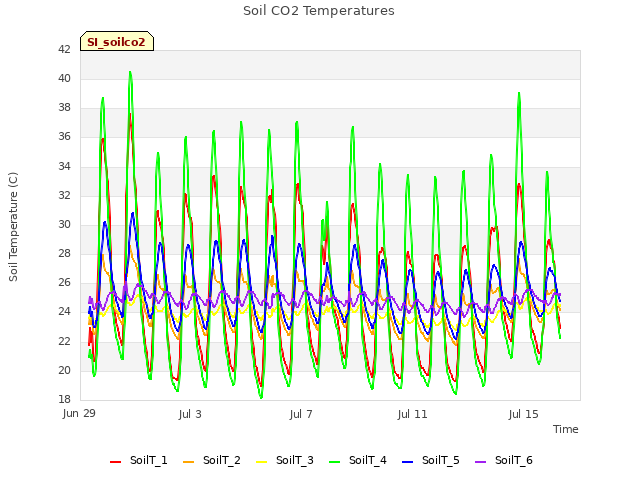Viewport: 640px width, 480px height.
Task: Click the 20 y-axis tick label
Action: click(64, 370)
